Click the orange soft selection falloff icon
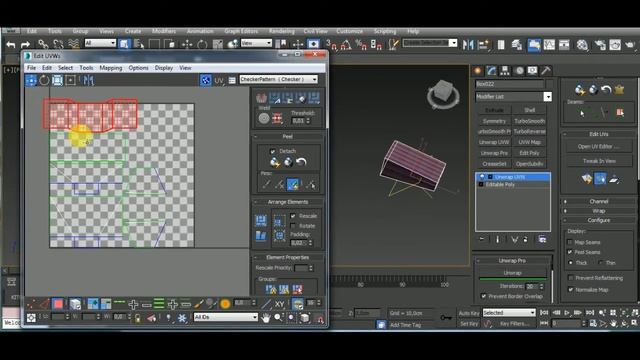 [225, 304]
